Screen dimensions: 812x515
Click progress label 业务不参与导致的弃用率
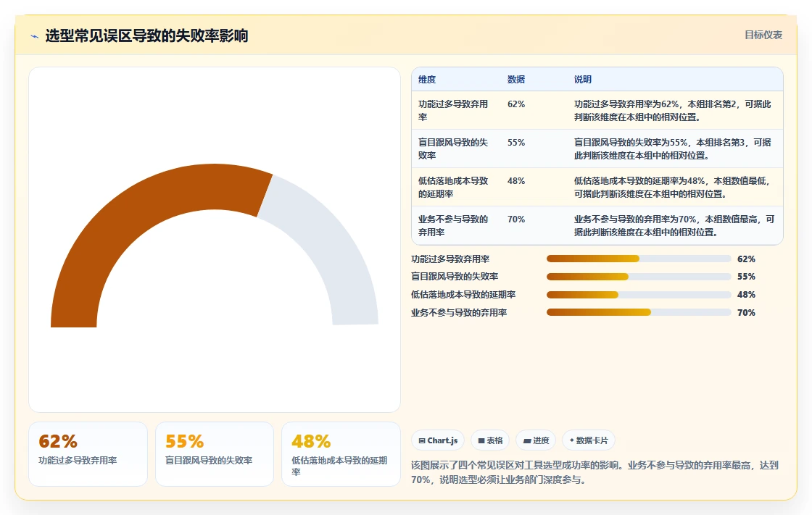click(459, 313)
